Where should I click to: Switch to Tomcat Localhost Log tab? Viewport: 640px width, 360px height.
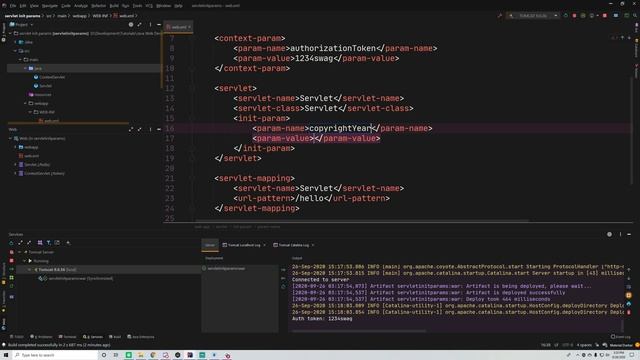(244, 245)
